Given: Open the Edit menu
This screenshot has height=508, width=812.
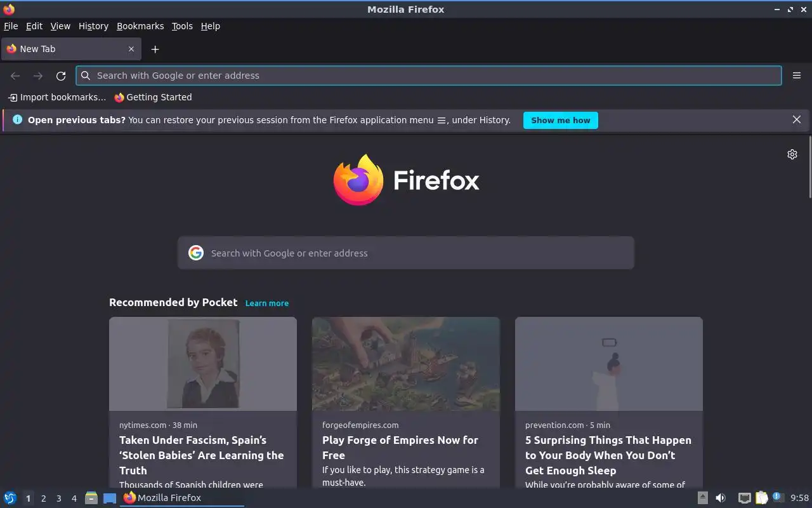Looking at the screenshot, I should coord(34,26).
